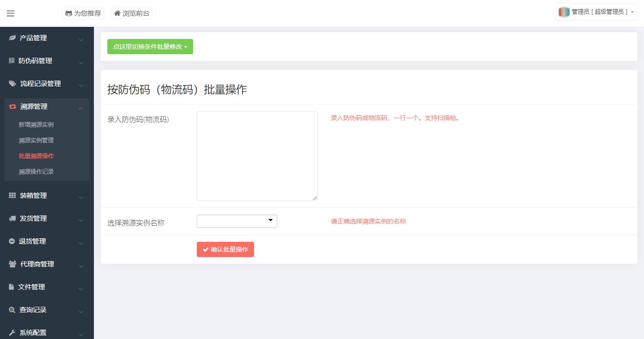Click the truck icon beside 发货管理

pos(11,218)
